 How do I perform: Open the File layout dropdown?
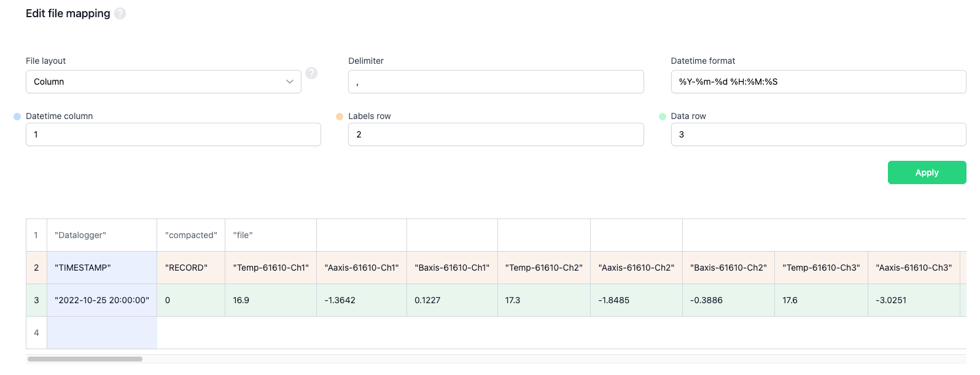tap(163, 82)
